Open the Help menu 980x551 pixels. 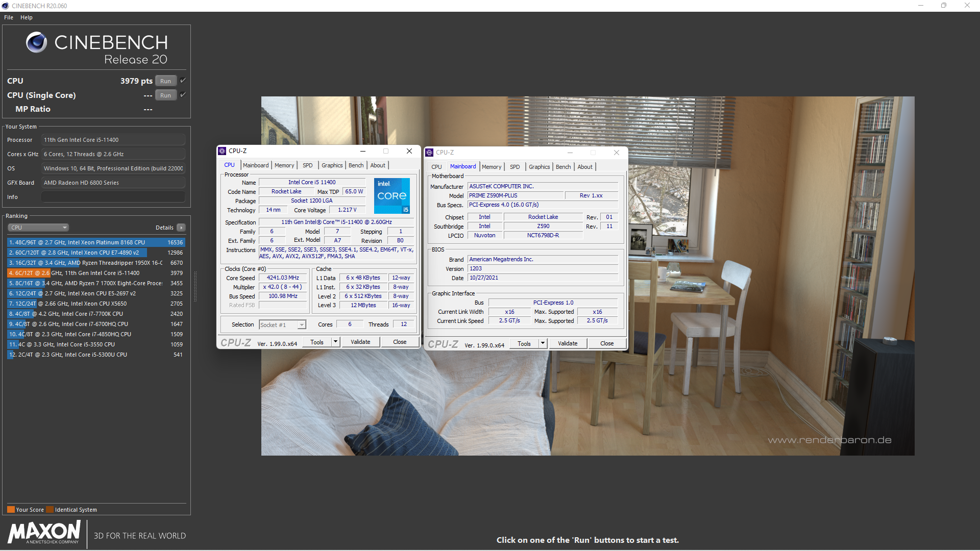tap(27, 17)
